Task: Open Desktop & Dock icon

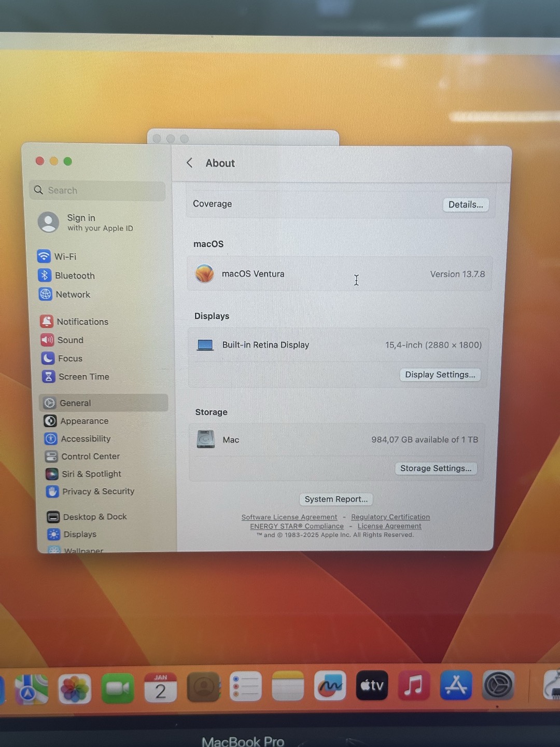Action: (x=53, y=517)
